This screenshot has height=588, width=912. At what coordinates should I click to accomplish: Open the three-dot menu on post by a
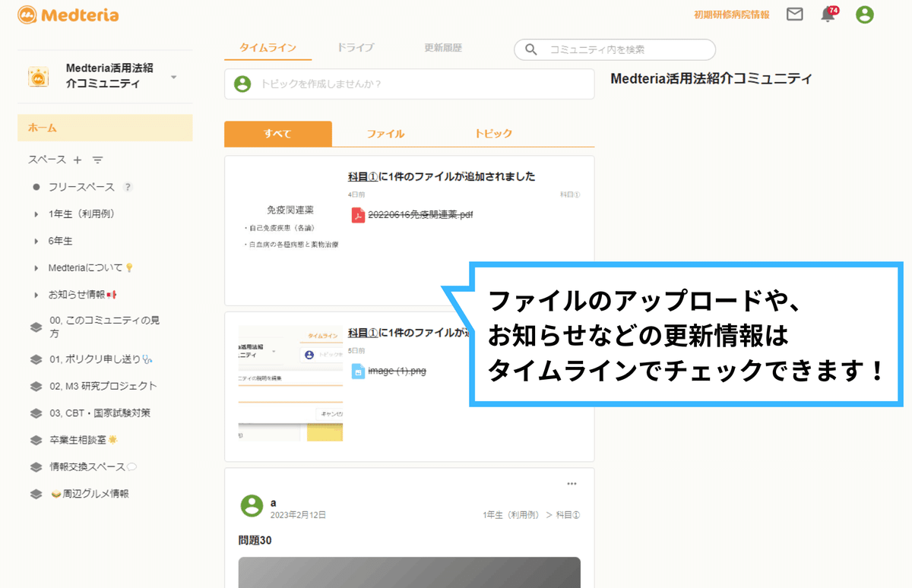(572, 484)
